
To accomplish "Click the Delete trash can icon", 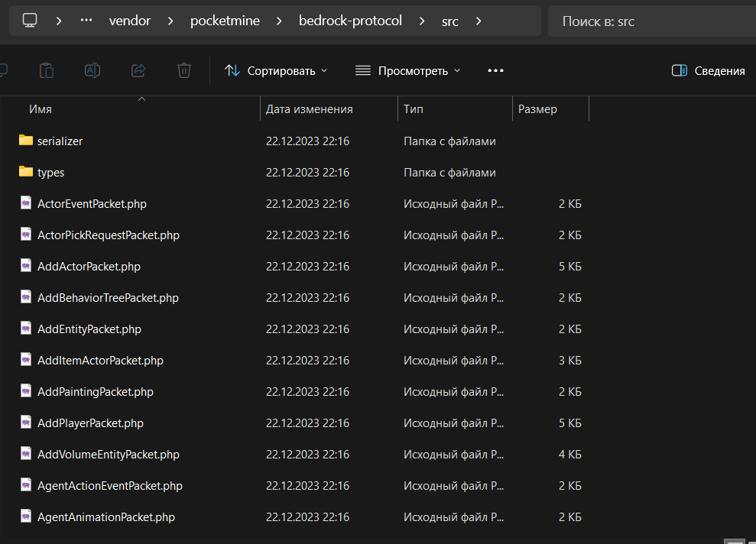I will (184, 70).
